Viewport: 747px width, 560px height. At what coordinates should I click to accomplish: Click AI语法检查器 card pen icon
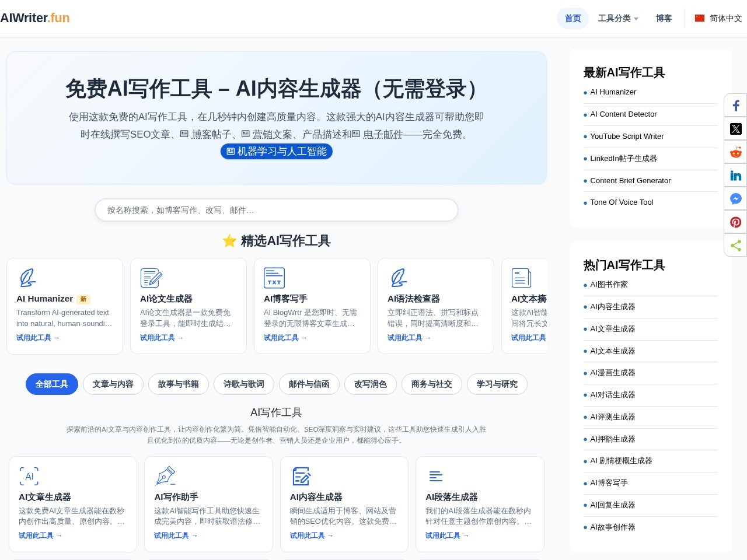pos(398,278)
